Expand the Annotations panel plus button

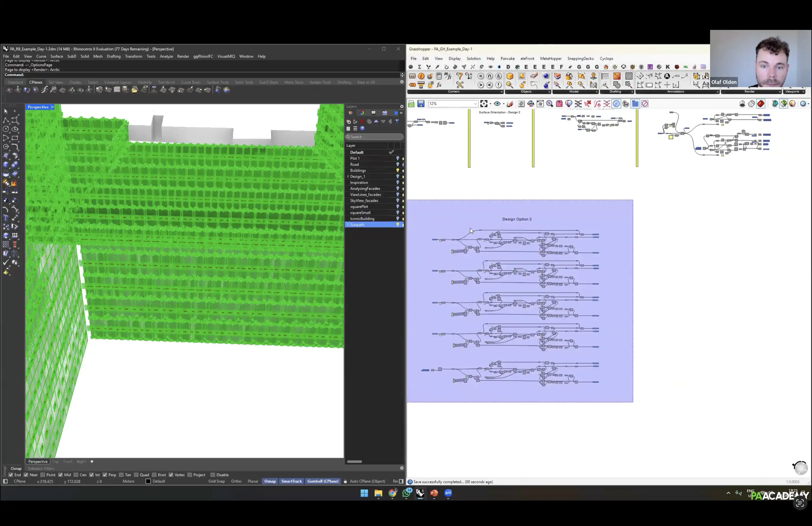(x=718, y=92)
